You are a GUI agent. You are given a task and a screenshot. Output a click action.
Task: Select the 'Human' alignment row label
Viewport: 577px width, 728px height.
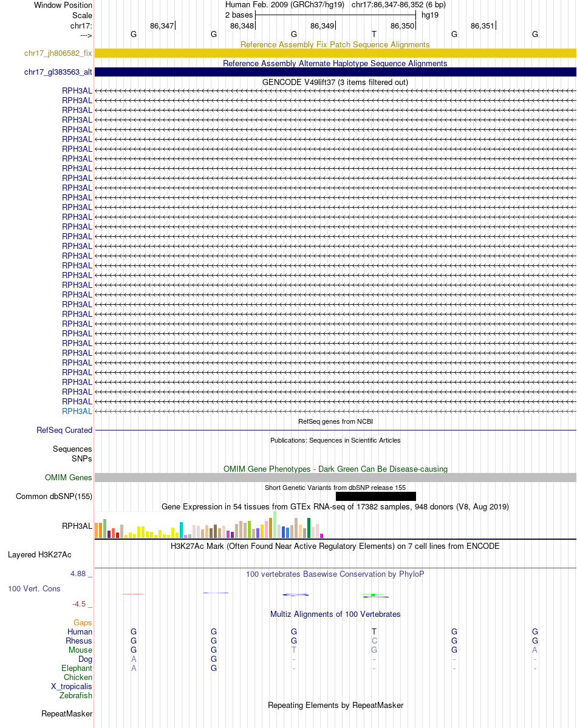tap(80, 632)
